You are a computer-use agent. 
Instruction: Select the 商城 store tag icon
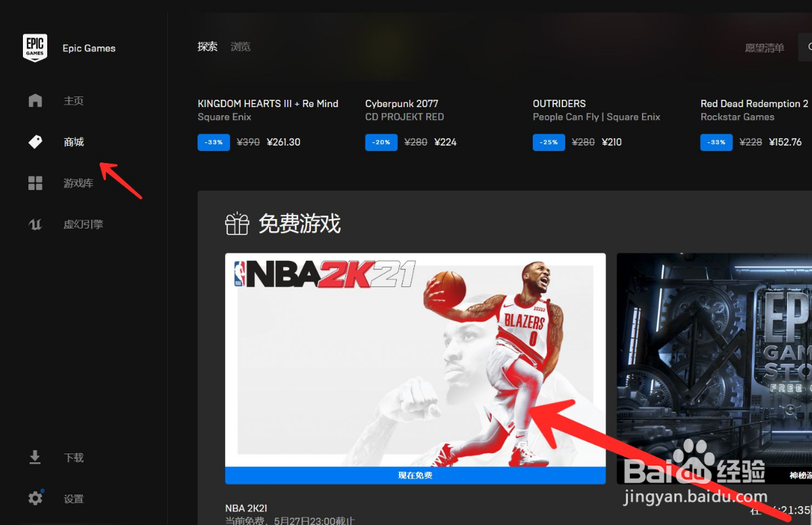coord(35,142)
